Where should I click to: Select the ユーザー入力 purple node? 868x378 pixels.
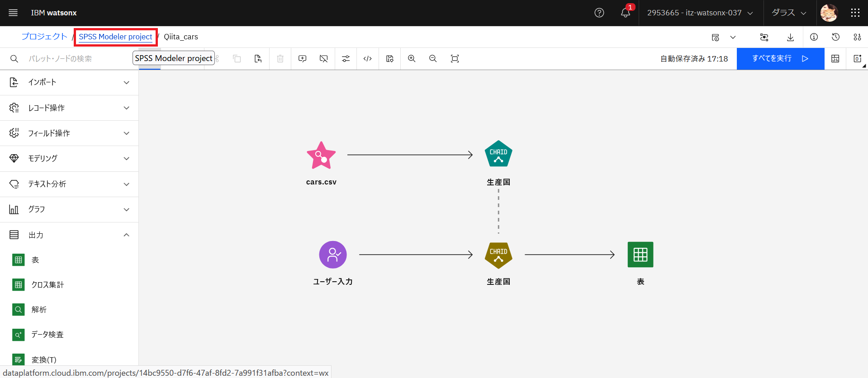click(333, 255)
